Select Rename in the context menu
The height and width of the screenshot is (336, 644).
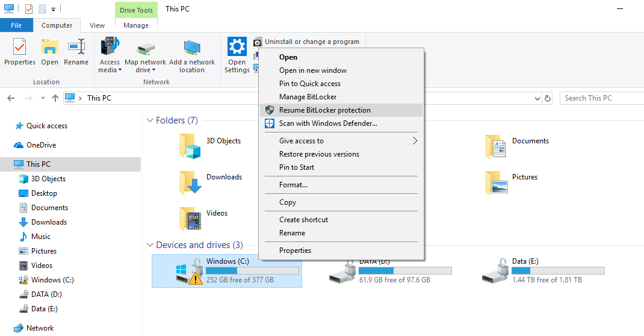tap(341, 233)
